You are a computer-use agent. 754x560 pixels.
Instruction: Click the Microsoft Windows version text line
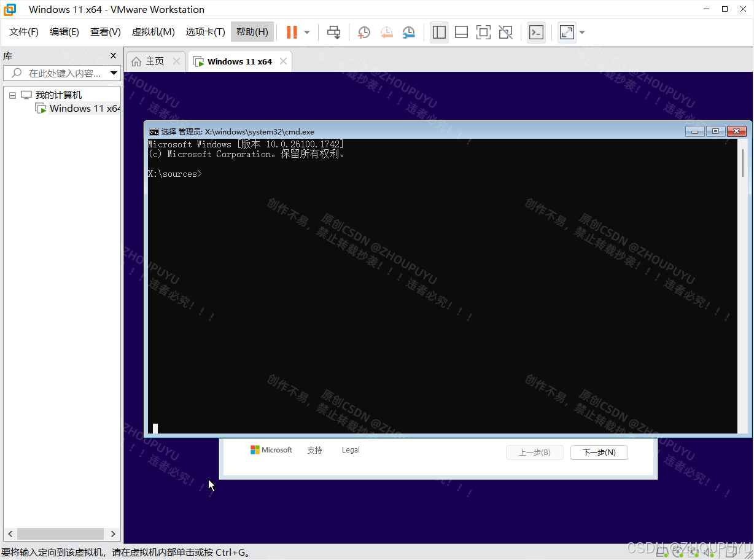[x=246, y=144]
